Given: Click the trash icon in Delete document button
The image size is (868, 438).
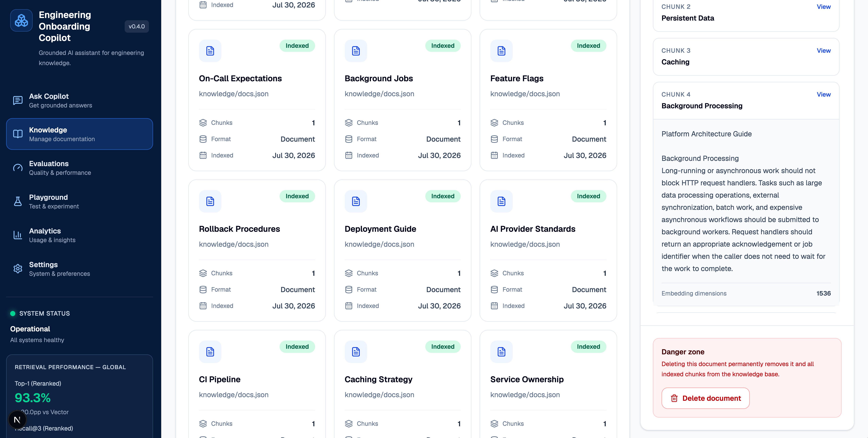Looking at the screenshot, I should pyautogui.click(x=674, y=398).
